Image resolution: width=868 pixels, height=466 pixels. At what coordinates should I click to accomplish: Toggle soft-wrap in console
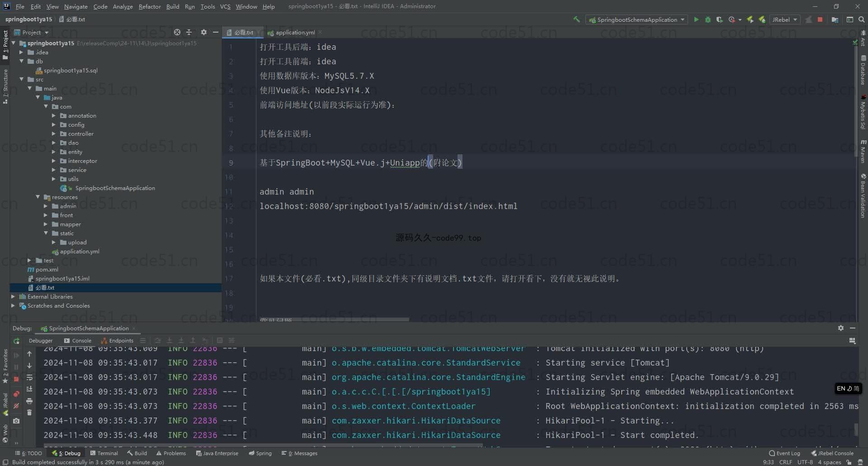(x=29, y=377)
